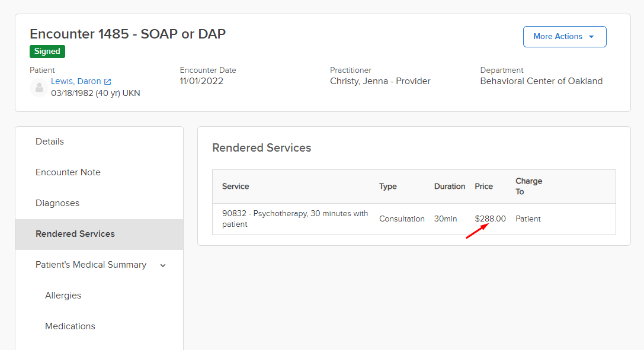This screenshot has width=644, height=350.
Task: Click the Signed status badge
Action: click(x=47, y=52)
